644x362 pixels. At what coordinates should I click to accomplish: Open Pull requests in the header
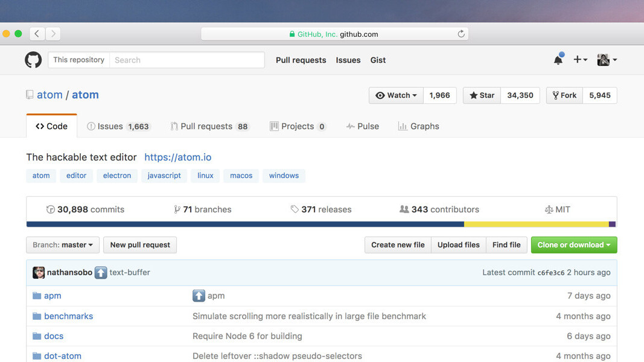[301, 60]
